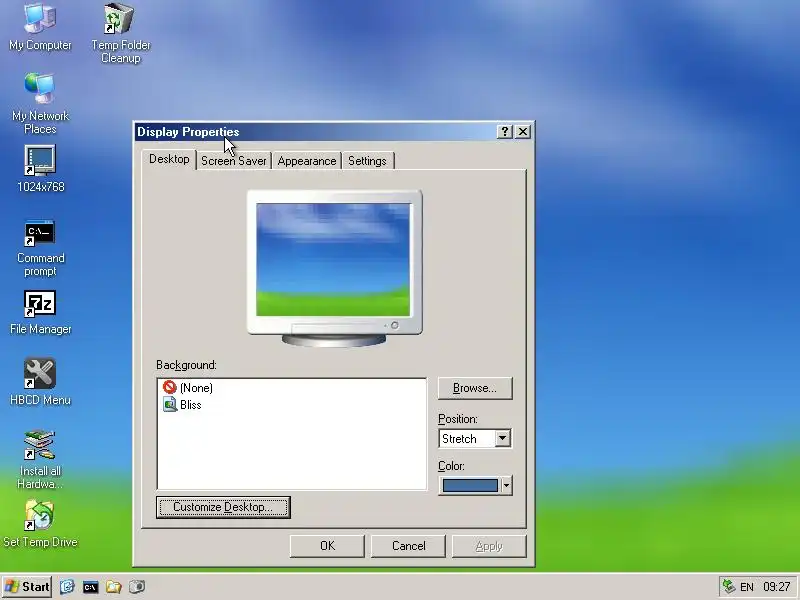Screen dimensions: 800x600
Task: Select the Set Temp Drive icon
Action: click(40, 524)
